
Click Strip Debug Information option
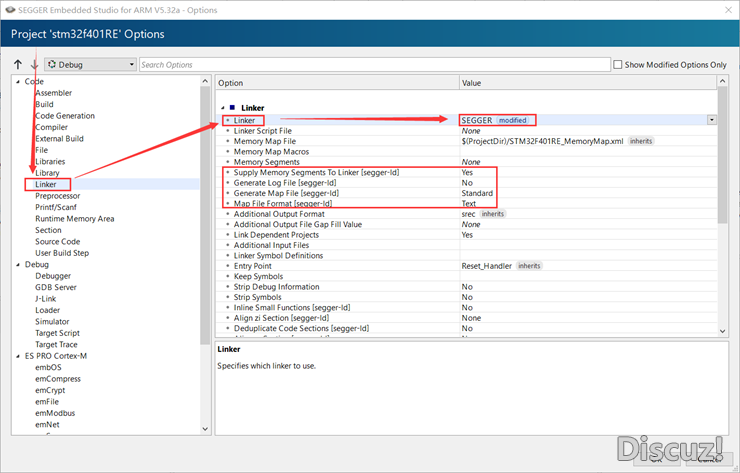pyautogui.click(x=276, y=287)
